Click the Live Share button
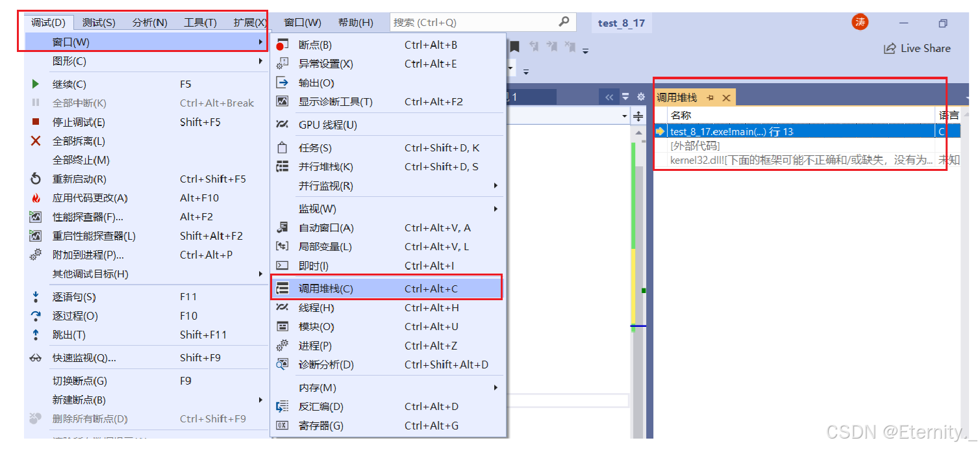980x449 pixels. click(917, 49)
